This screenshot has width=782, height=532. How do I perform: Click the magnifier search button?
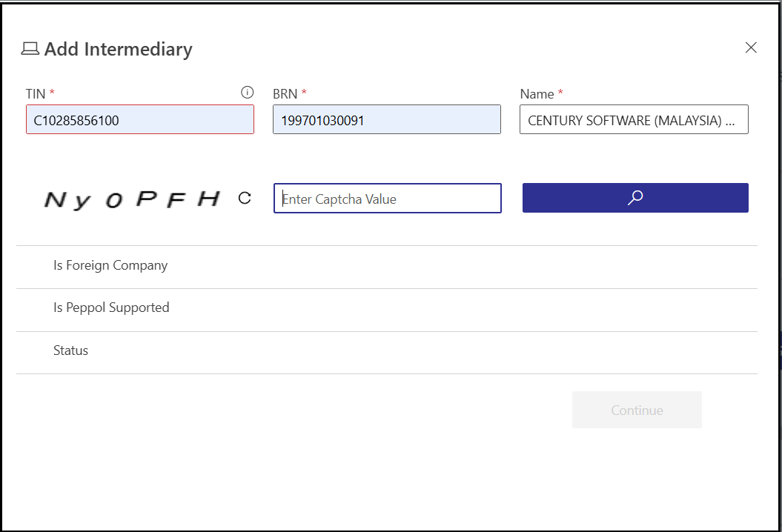pos(635,198)
